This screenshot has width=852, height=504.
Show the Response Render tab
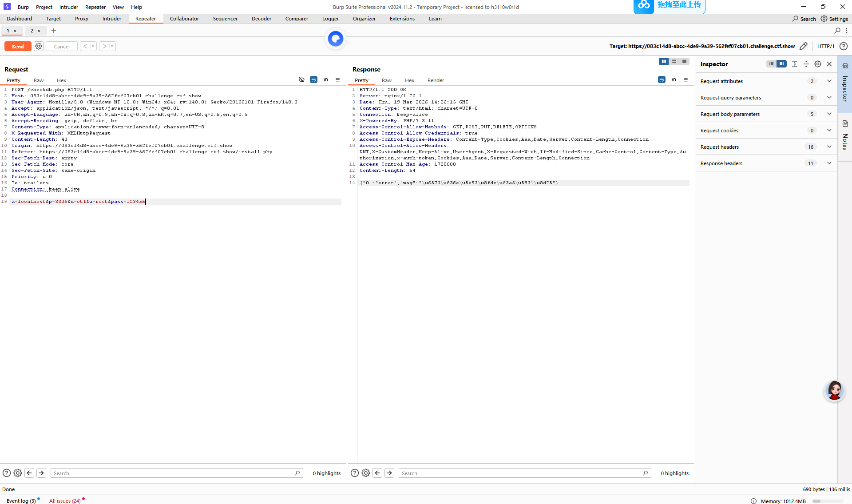click(x=436, y=80)
